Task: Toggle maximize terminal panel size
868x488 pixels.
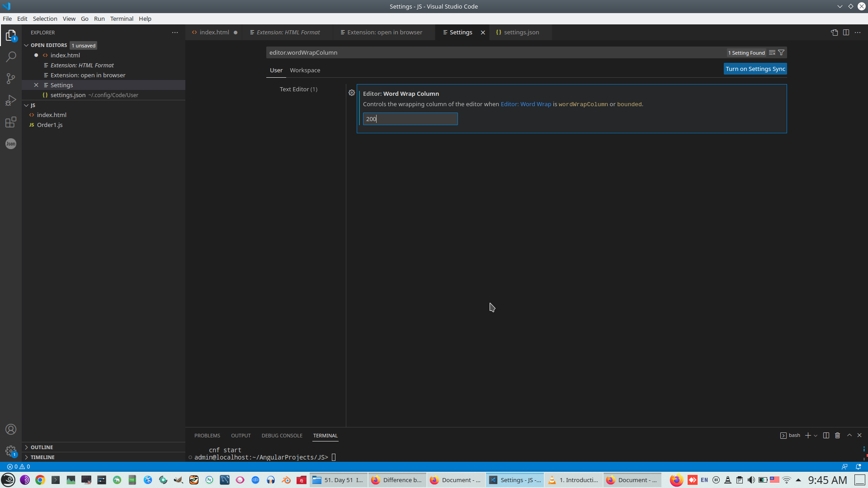Action: tap(849, 436)
